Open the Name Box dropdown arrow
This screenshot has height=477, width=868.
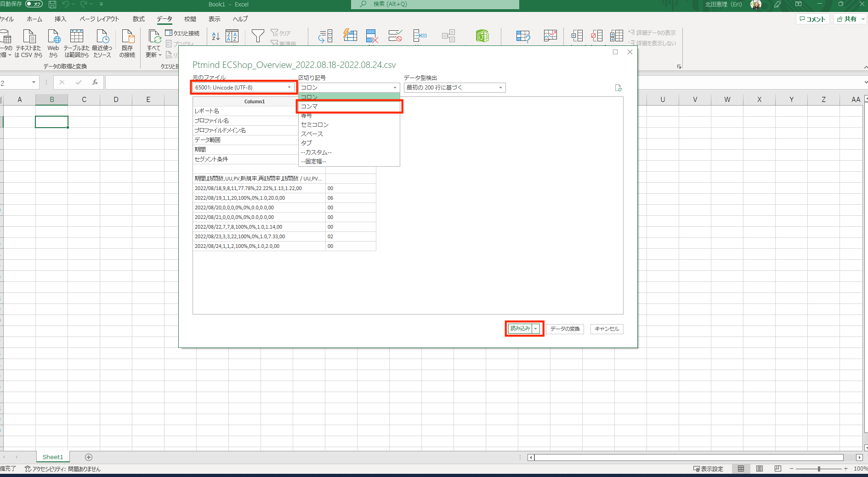34,83
